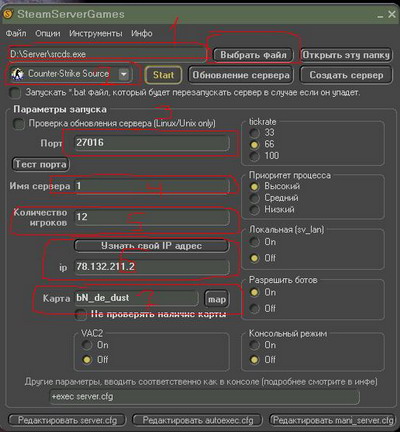Open the Опции menu

[48, 33]
